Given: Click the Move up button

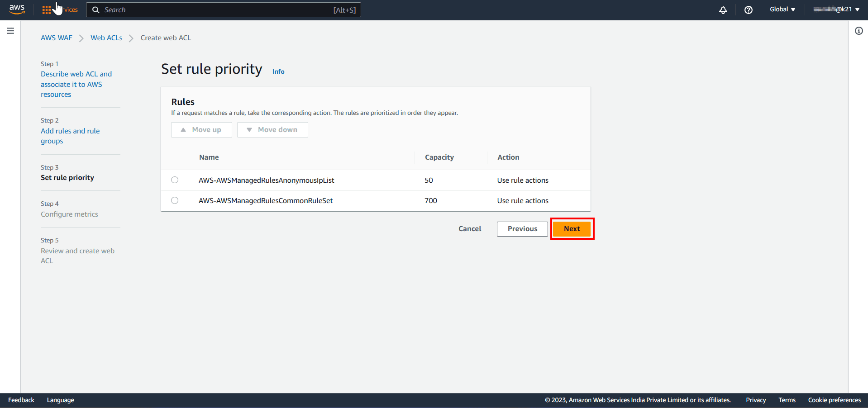Looking at the screenshot, I should (201, 130).
